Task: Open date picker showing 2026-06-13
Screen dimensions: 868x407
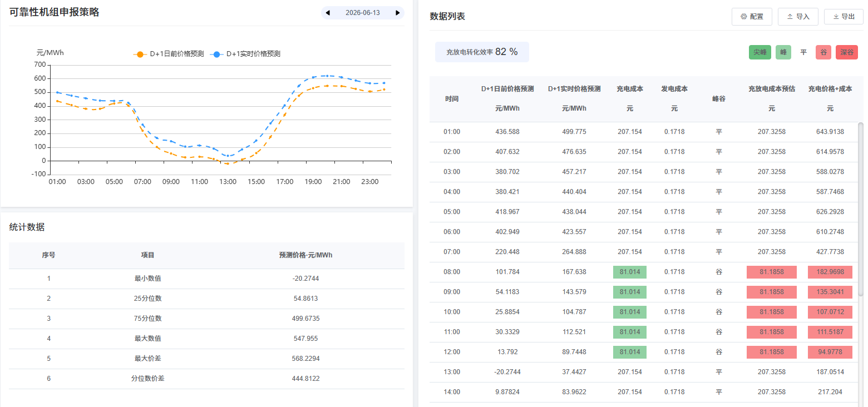Action: tap(363, 12)
